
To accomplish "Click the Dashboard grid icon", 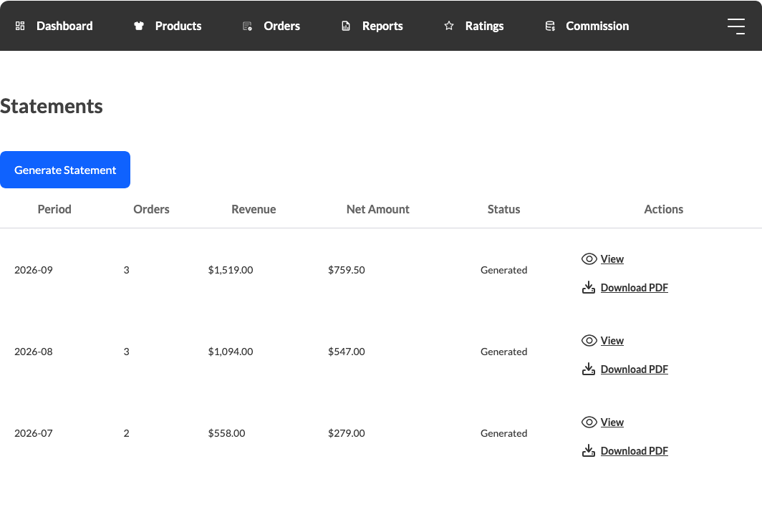I will (x=20, y=26).
